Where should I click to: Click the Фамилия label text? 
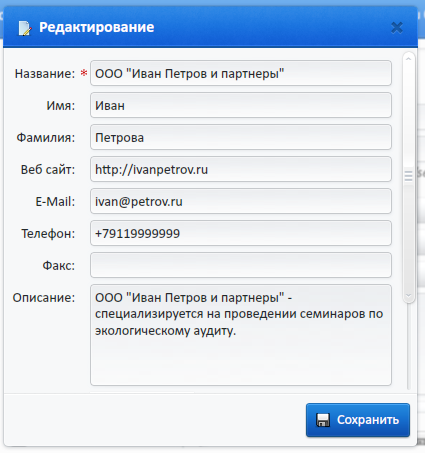pyautogui.click(x=46, y=137)
